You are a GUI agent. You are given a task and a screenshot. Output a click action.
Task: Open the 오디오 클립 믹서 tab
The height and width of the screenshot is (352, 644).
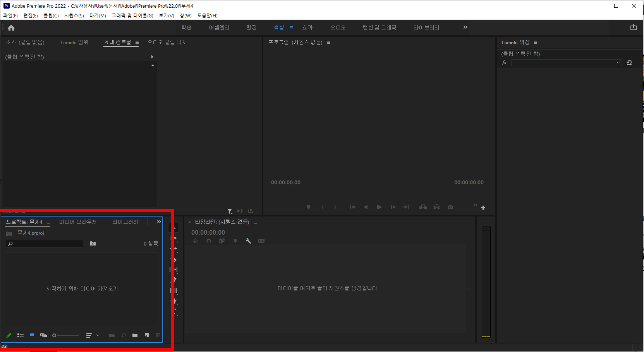tap(167, 42)
